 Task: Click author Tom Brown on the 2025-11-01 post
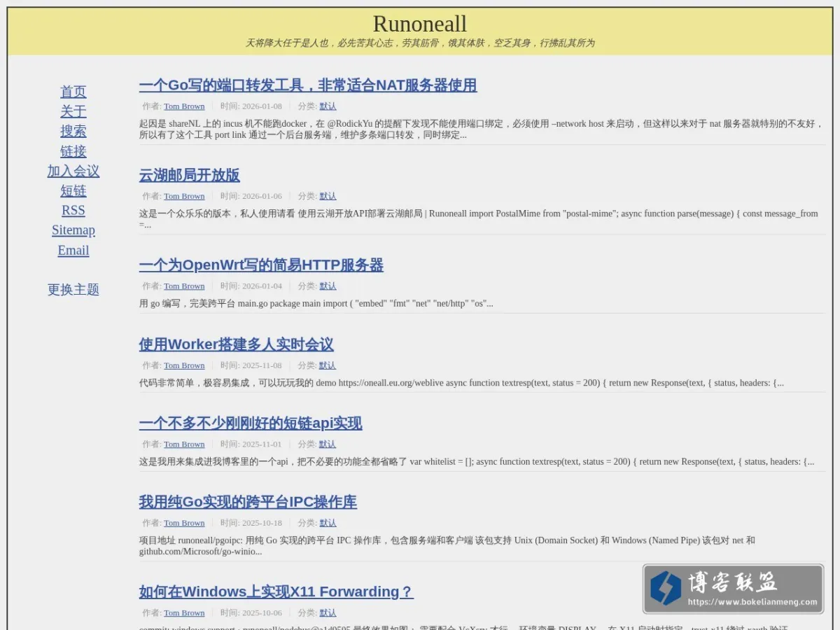point(184,444)
